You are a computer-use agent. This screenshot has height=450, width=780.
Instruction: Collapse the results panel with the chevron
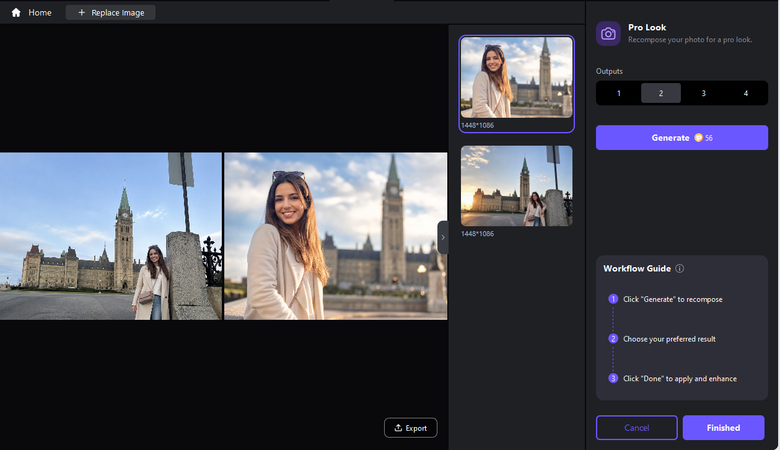(x=443, y=237)
